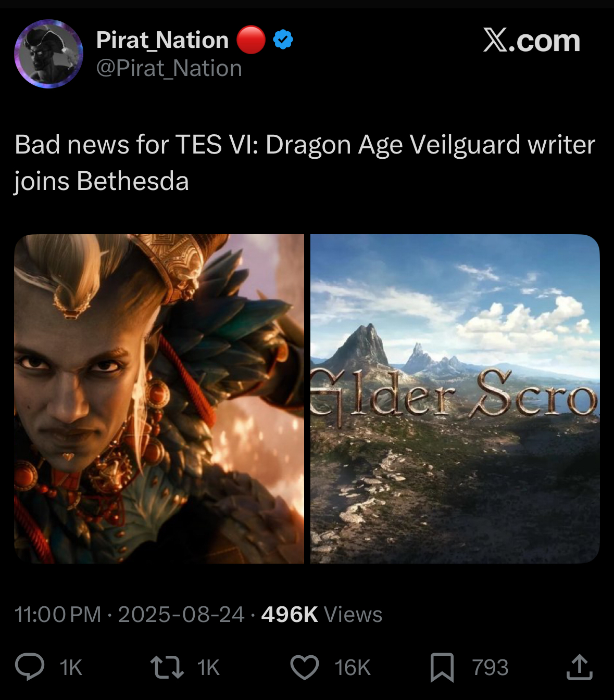Click the reply speech bubble icon

coord(30,667)
